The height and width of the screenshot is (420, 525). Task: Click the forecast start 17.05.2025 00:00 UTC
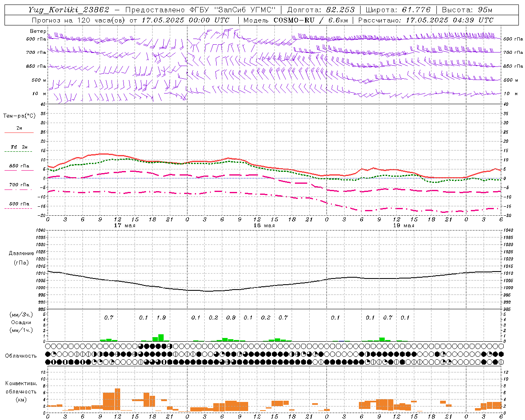pos(185,20)
